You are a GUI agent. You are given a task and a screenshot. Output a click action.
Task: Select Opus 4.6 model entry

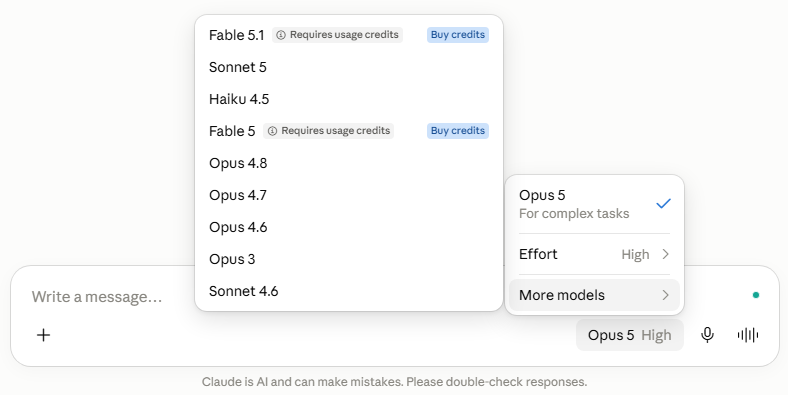click(349, 227)
